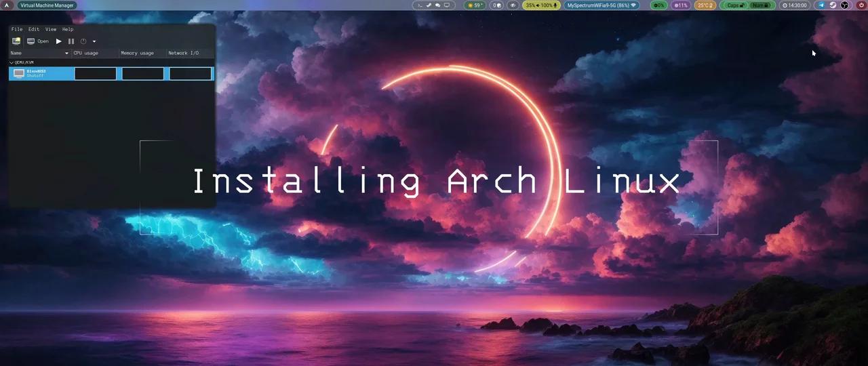Pause the virtual machine
The height and width of the screenshot is (366, 868).
(71, 41)
